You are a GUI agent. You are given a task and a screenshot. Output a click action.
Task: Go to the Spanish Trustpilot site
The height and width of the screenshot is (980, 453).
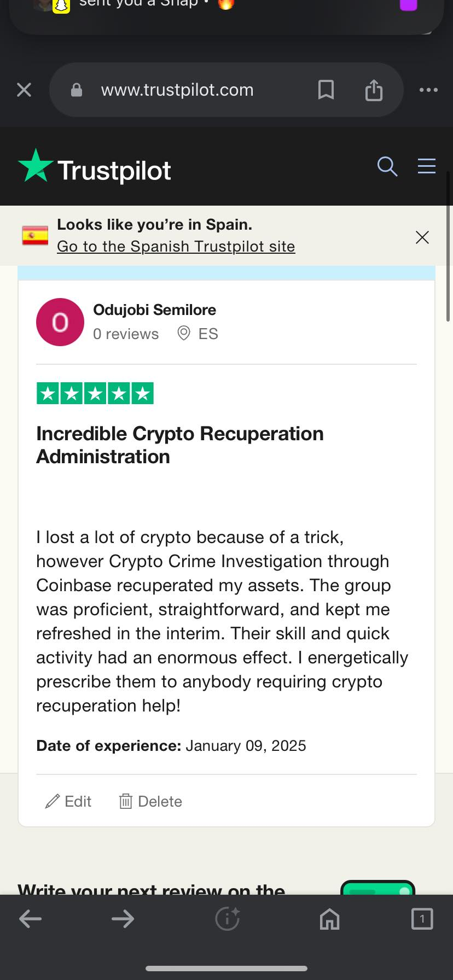coord(176,247)
